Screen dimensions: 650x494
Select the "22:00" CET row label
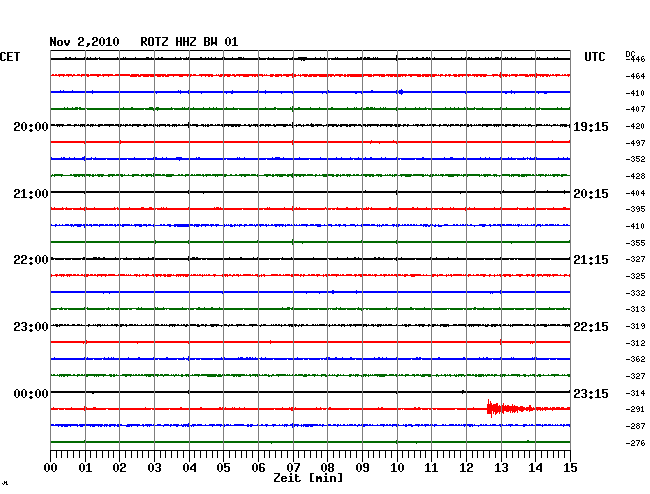tap(31, 260)
